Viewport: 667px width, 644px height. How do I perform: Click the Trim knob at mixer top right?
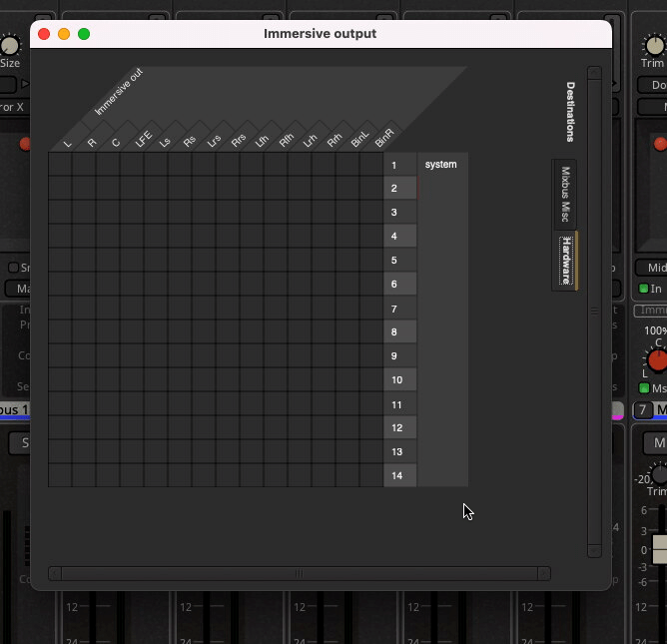point(655,46)
